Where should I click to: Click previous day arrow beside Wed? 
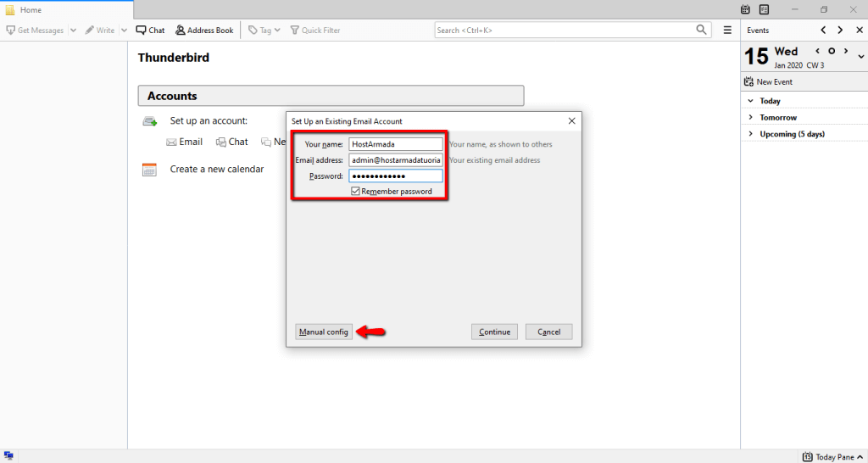[818, 51]
